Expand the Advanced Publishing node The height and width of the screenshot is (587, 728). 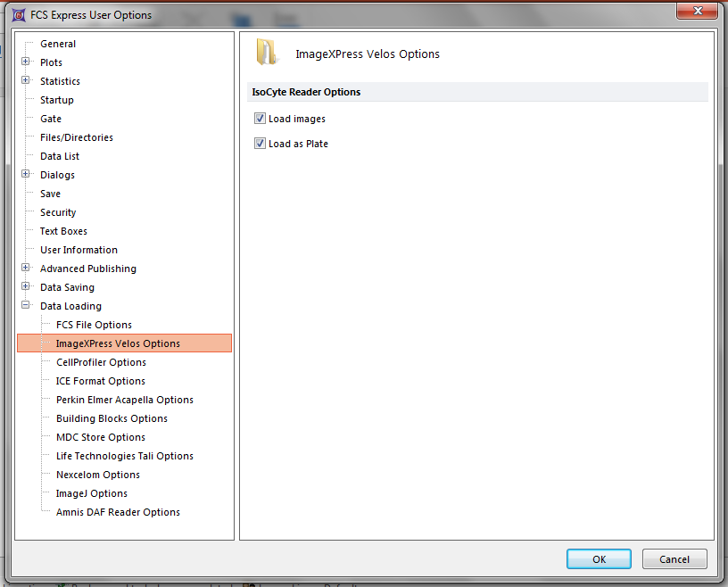coord(26,269)
